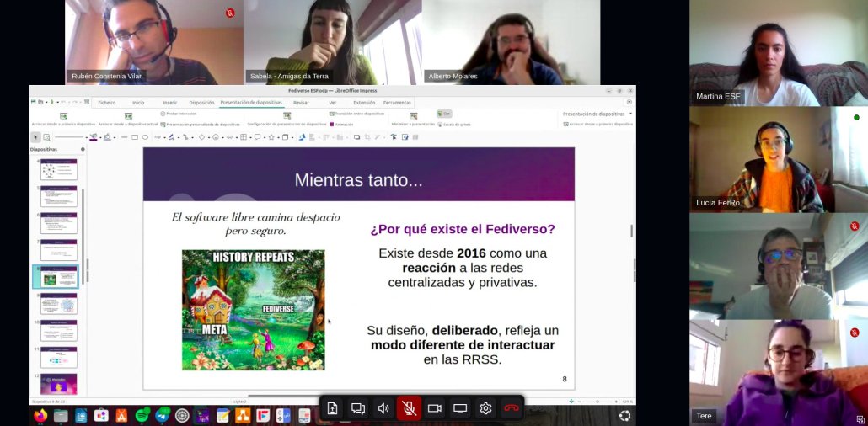Screen dimensions: 868x426
Task: Click the speaker volume icon in call toolbar
Action: [383, 408]
